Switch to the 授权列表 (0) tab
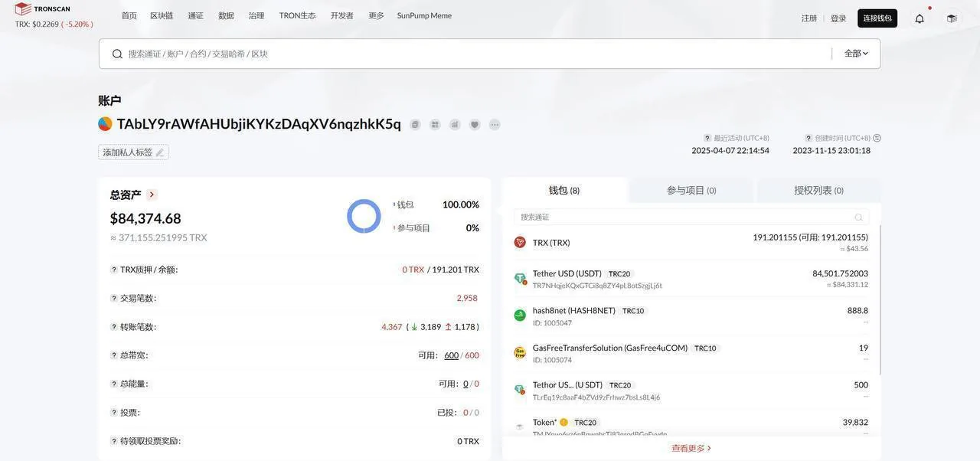This screenshot has height=461, width=980. 818,190
